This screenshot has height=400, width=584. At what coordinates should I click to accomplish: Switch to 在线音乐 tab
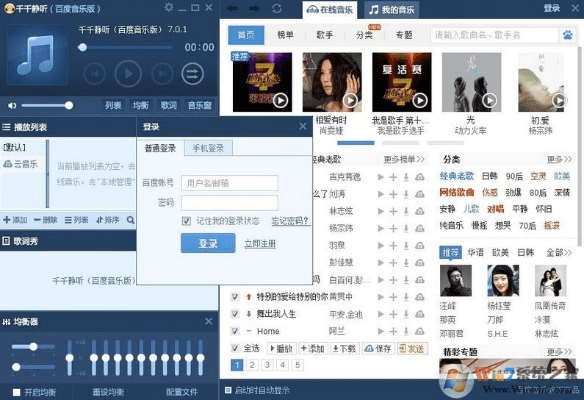[330, 10]
